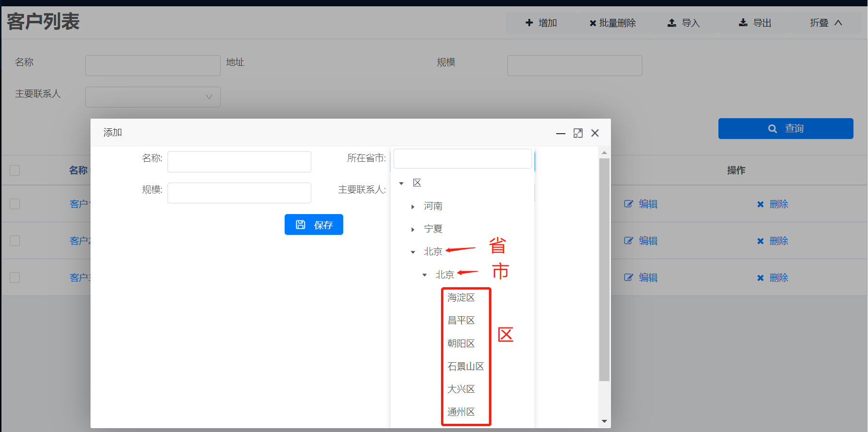Click 删除 for the third customer row

click(773, 278)
